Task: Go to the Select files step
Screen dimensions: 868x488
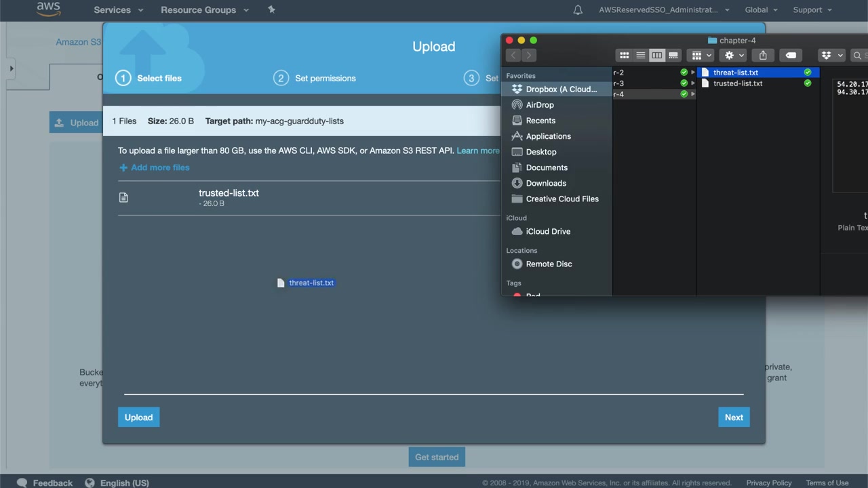Action: 149,78
